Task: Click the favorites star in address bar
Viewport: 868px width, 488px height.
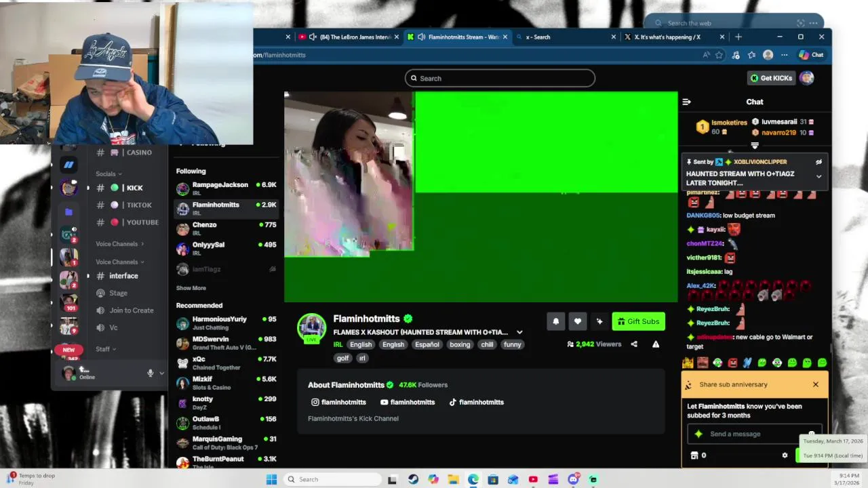Action: (x=719, y=55)
